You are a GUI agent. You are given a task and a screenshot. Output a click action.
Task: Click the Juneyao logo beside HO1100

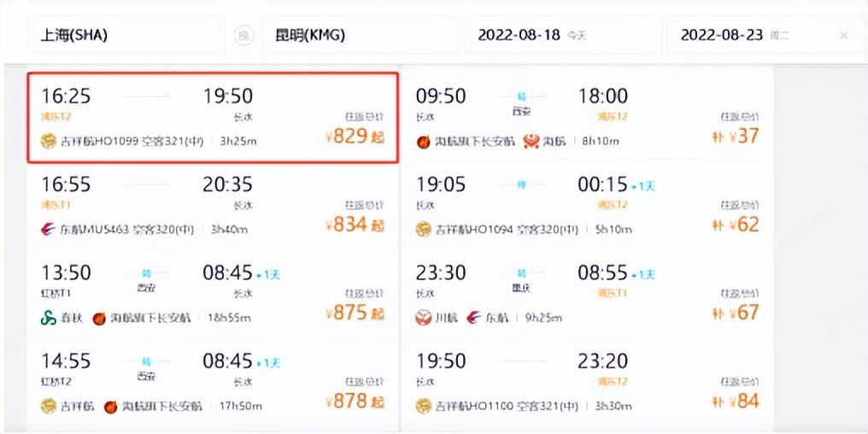pyautogui.click(x=424, y=406)
